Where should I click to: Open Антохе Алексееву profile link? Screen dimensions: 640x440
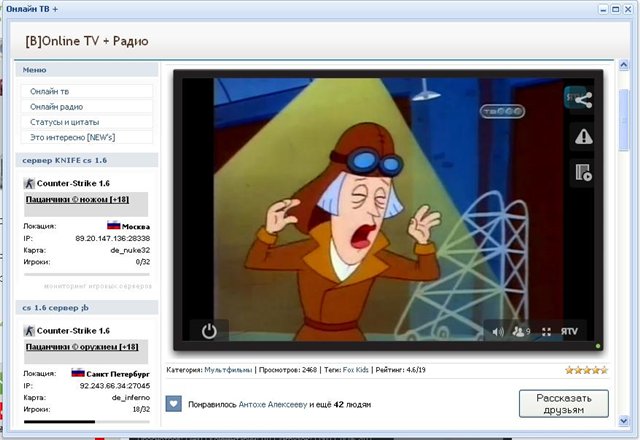(273, 404)
